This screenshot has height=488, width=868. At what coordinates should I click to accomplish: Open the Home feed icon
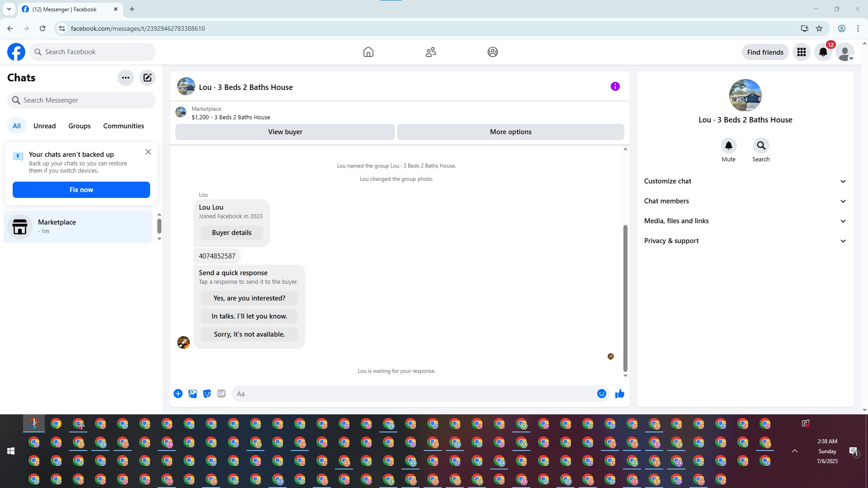(x=368, y=52)
